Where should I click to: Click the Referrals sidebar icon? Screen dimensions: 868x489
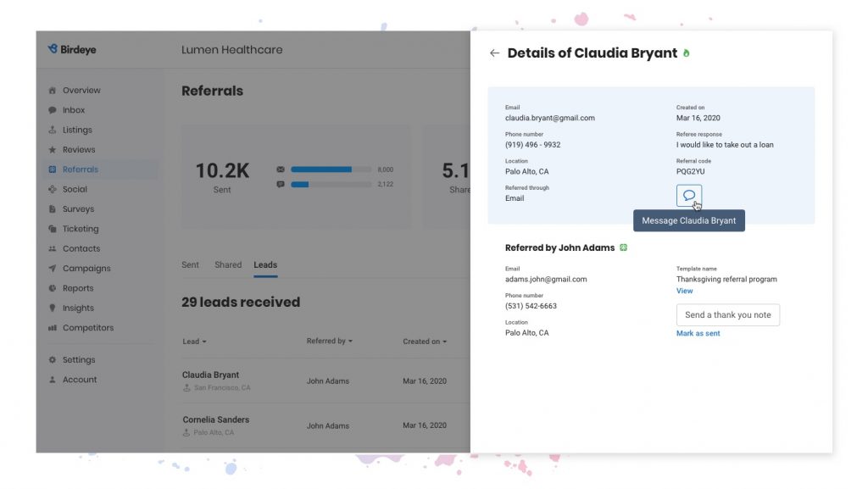click(x=52, y=169)
